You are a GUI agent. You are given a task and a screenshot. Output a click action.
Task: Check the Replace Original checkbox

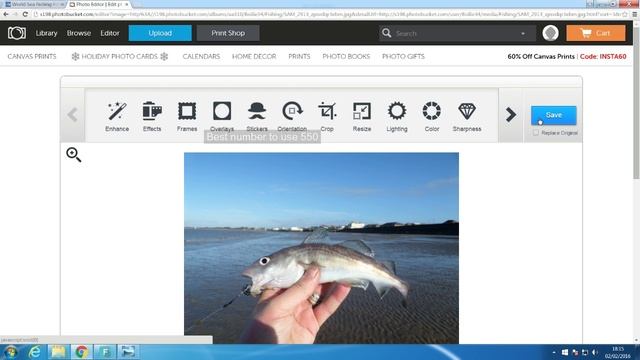click(536, 133)
